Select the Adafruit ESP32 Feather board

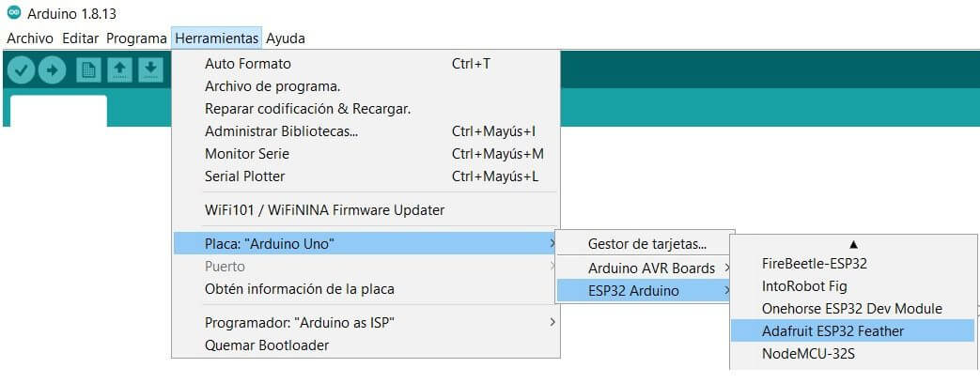tap(827, 330)
